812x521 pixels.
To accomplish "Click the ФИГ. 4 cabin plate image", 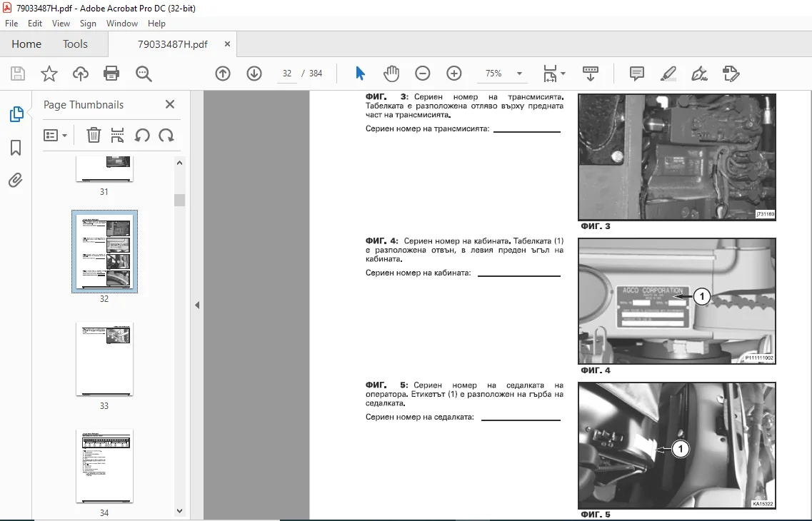I will tap(677, 301).
